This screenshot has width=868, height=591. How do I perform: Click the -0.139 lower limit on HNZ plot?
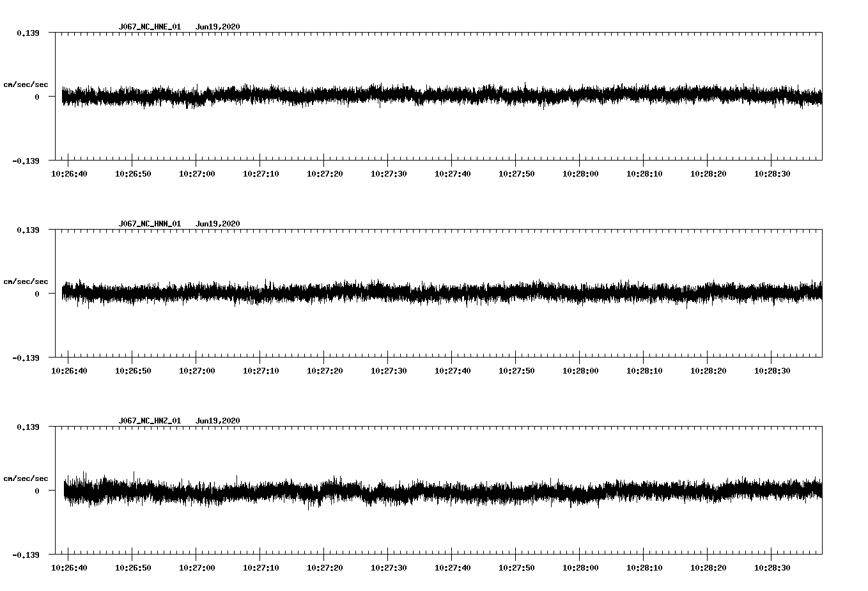point(26,555)
